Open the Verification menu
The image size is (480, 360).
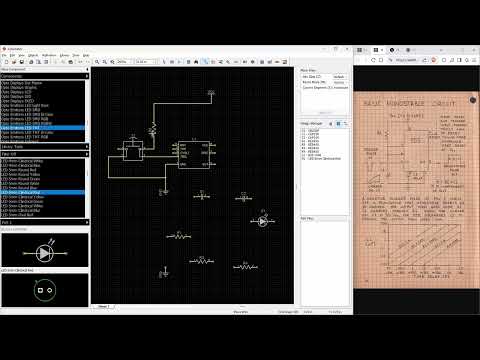tap(49, 55)
